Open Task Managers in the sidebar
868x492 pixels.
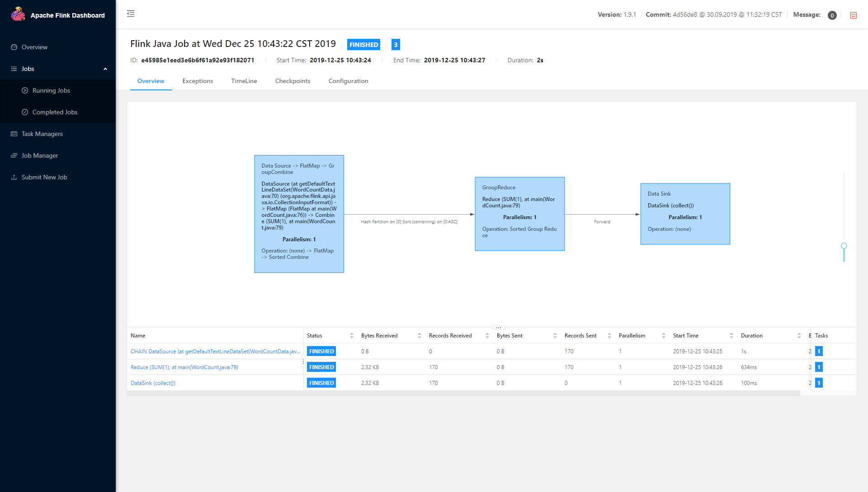42,134
